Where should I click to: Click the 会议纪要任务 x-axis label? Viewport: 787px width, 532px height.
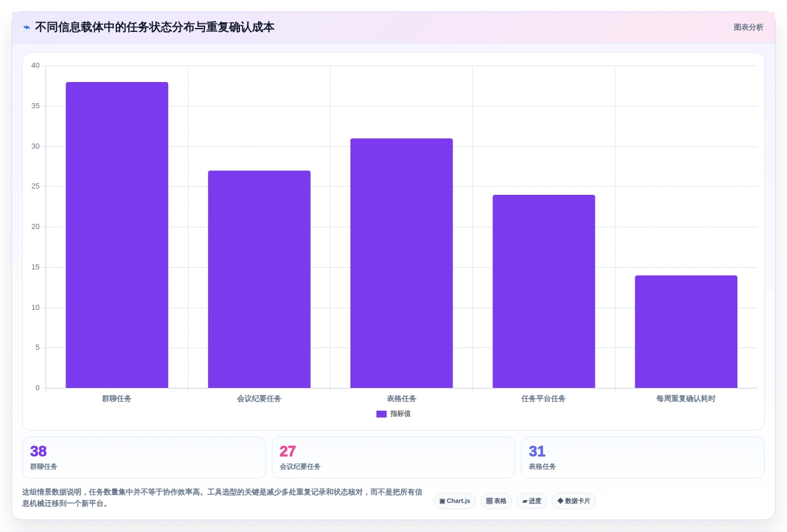click(259, 399)
